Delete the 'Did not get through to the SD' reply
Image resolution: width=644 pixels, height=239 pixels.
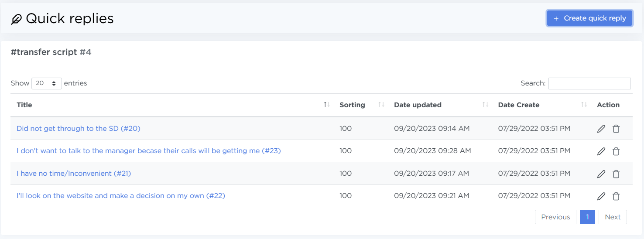[x=616, y=129]
